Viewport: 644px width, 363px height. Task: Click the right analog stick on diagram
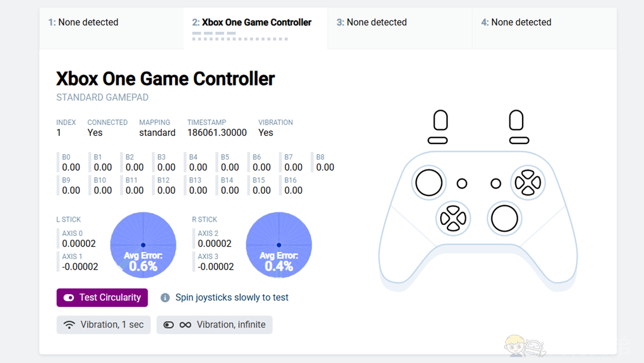tap(504, 219)
